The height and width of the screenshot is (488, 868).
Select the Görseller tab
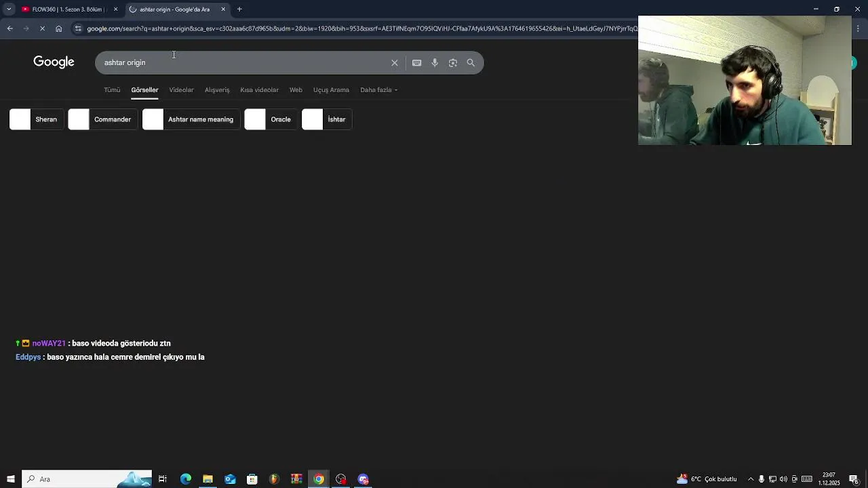(144, 90)
